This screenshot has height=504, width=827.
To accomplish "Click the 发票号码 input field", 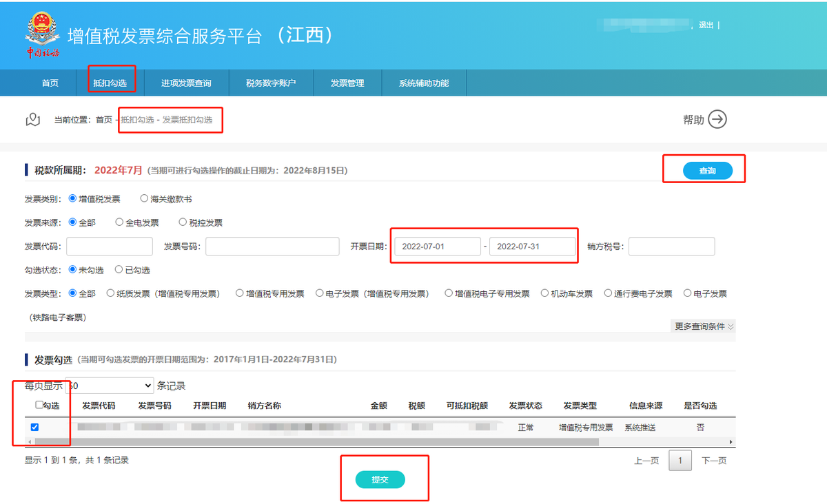I will [272, 246].
